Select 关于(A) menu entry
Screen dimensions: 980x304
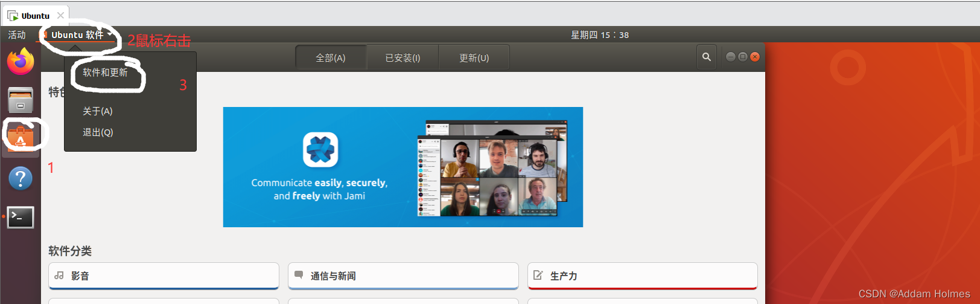coord(98,111)
